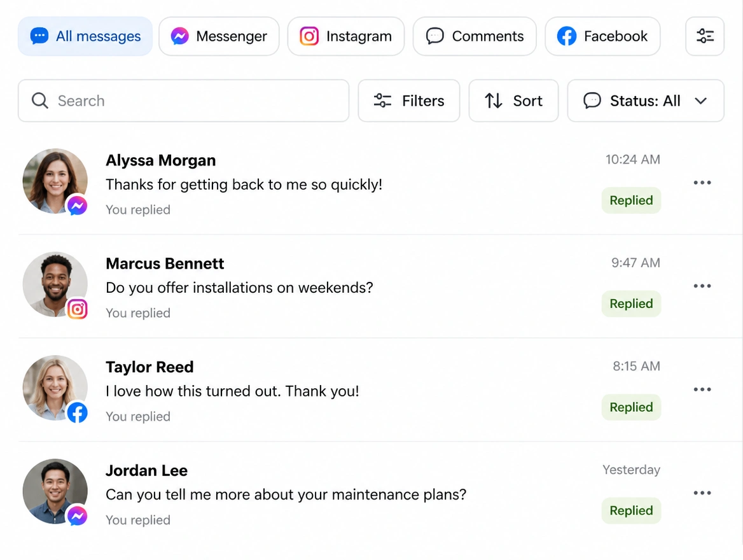Open the Alyssa Morgan conversation name
Viewport: 743px width, 560px height.
click(x=161, y=160)
